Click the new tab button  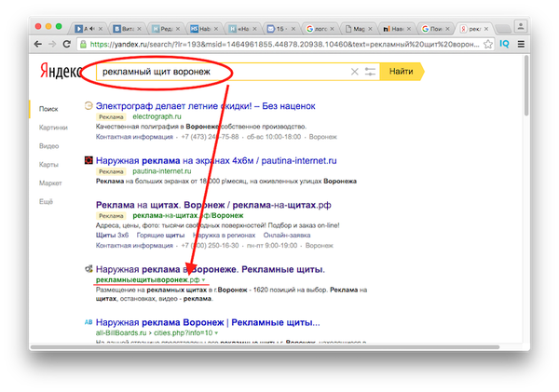click(503, 29)
